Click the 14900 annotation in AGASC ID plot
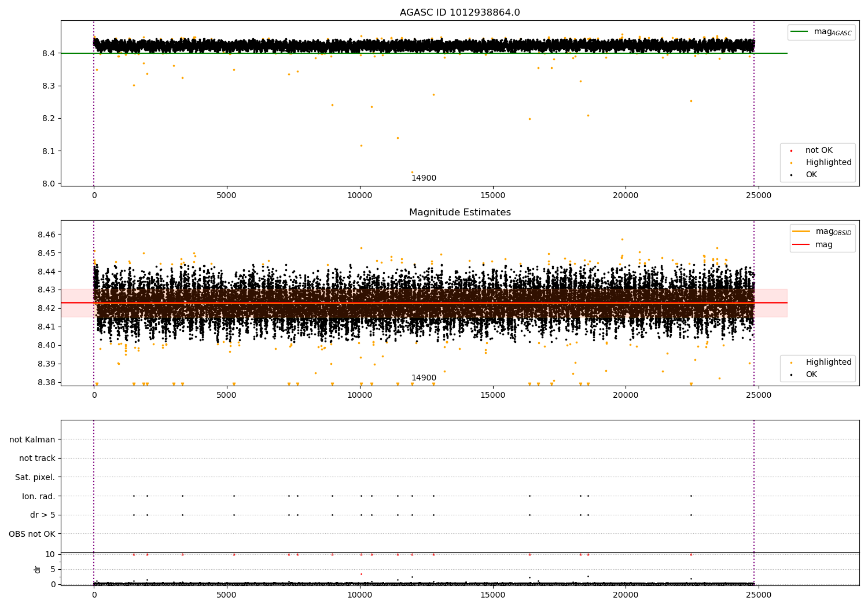Image resolution: width=868 pixels, height=608 pixels. (x=424, y=178)
